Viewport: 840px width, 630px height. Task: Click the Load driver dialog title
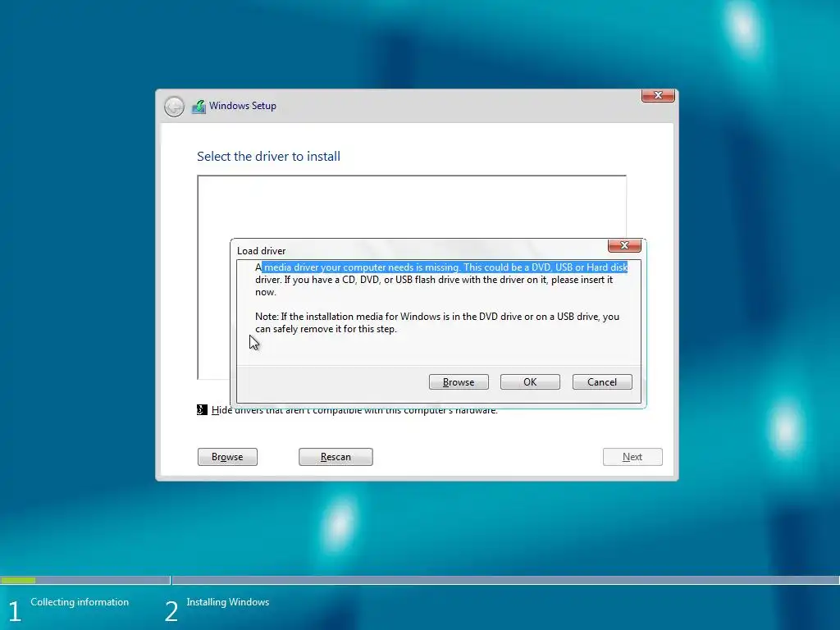(262, 251)
